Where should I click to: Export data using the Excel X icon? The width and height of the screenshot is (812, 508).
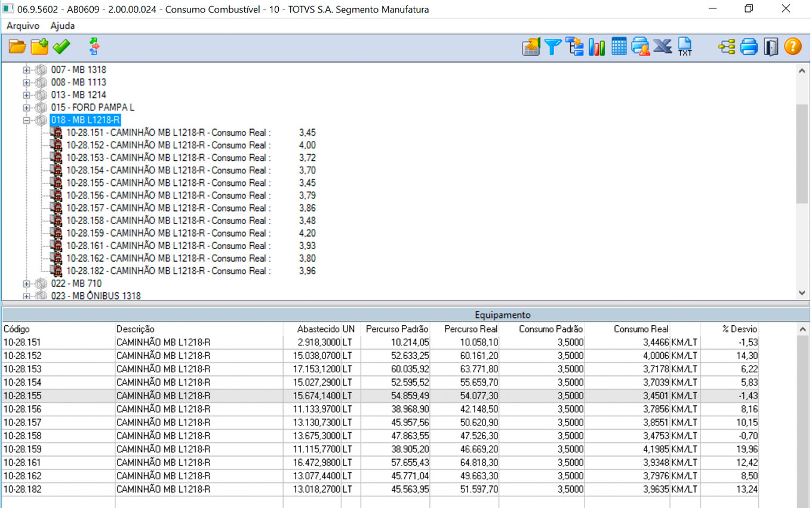pyautogui.click(x=662, y=47)
